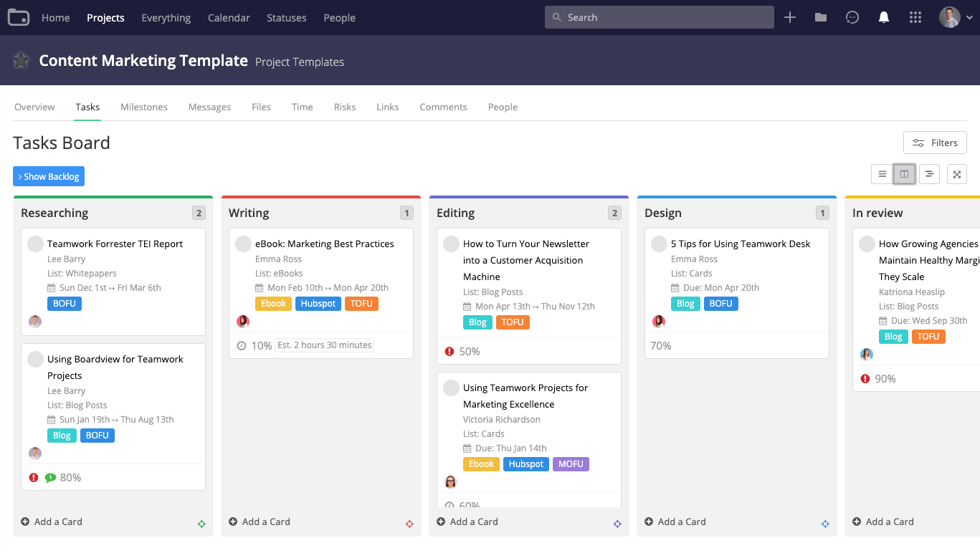
Task: Open the apps launcher grid
Action: [915, 16]
